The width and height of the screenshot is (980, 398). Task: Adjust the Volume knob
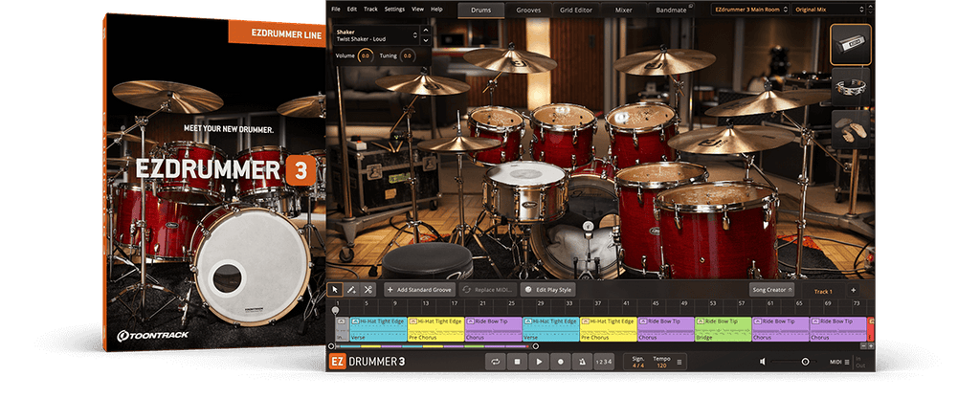[x=365, y=55]
